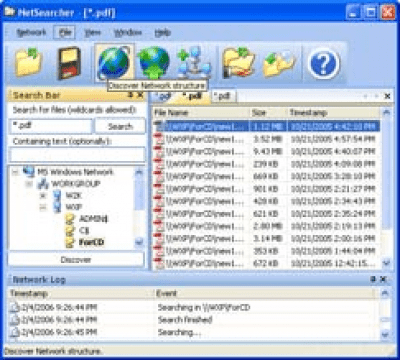This screenshot has width=400, height=360.
Task: Expand the W2K computer node
Action: (x=43, y=196)
